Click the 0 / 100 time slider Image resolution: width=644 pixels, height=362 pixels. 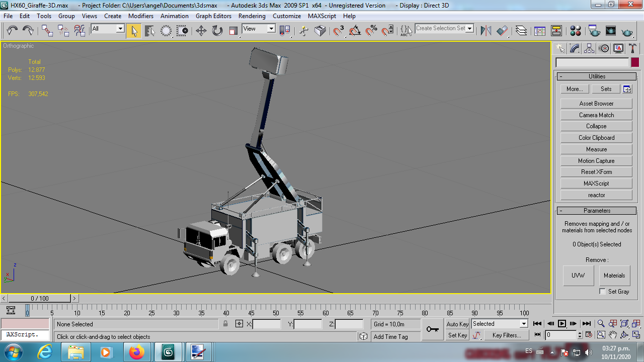point(40,298)
